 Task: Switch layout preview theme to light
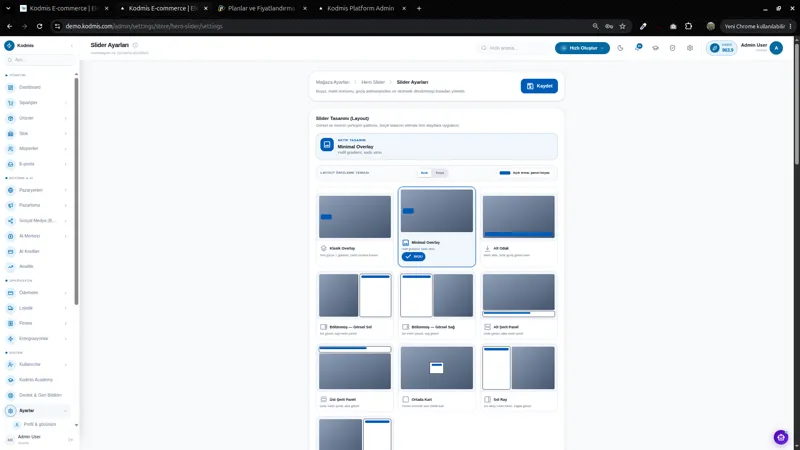tap(424, 173)
